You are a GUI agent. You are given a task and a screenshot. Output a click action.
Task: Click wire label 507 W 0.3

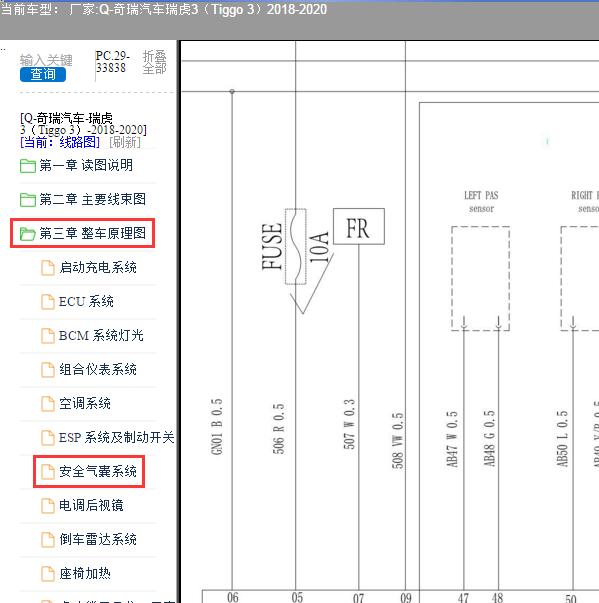[x=349, y=424]
